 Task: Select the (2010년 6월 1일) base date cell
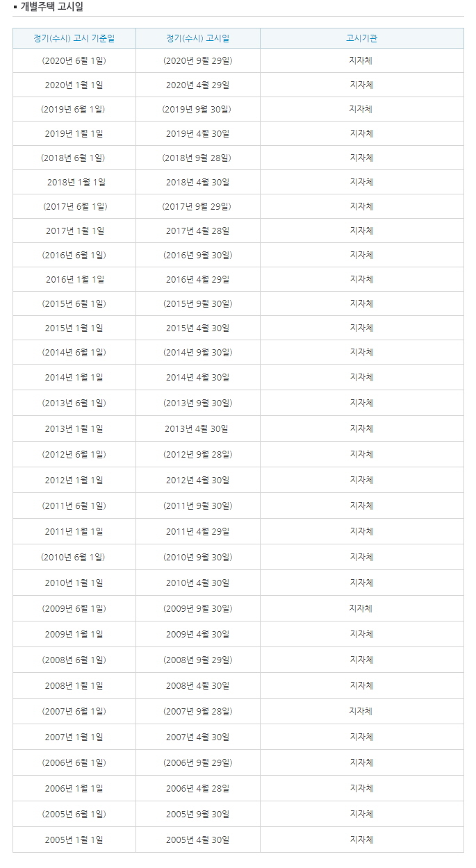pos(74,557)
